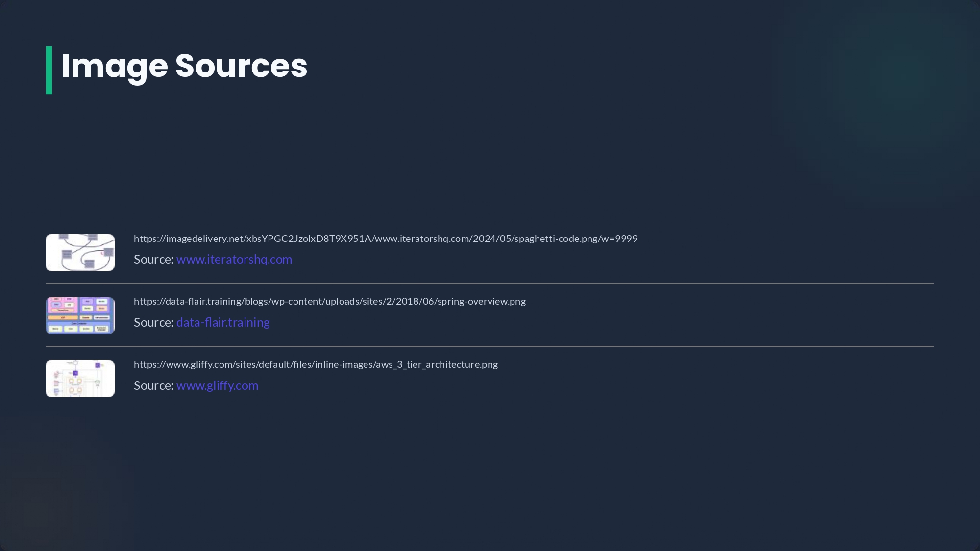
Task: Click the gliffy.com/sites/default image URL text
Action: click(316, 364)
